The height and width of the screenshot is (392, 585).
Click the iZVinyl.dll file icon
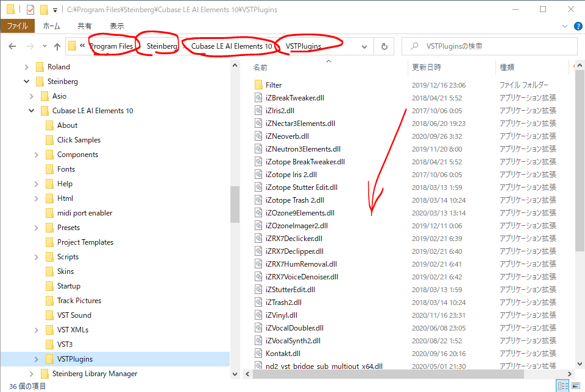point(258,315)
